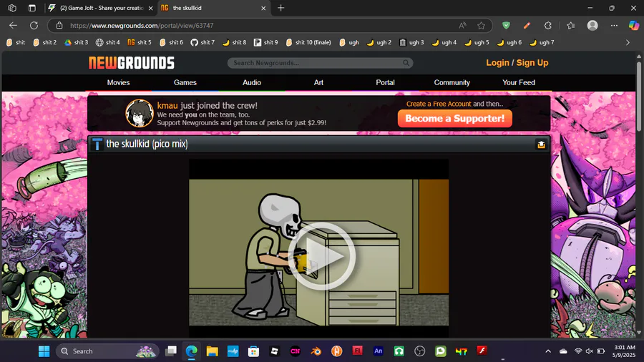The height and width of the screenshot is (362, 644).
Task: Open the Art menu
Action: tap(318, 82)
